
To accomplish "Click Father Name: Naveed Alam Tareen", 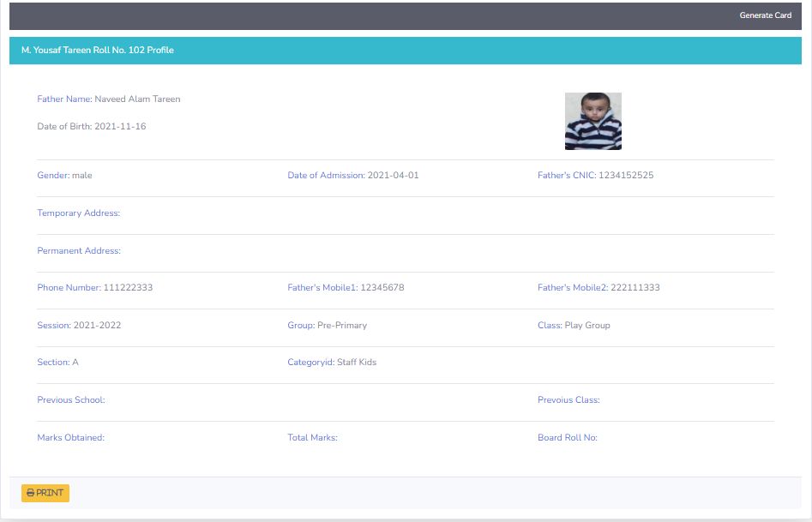I will click(x=109, y=99).
